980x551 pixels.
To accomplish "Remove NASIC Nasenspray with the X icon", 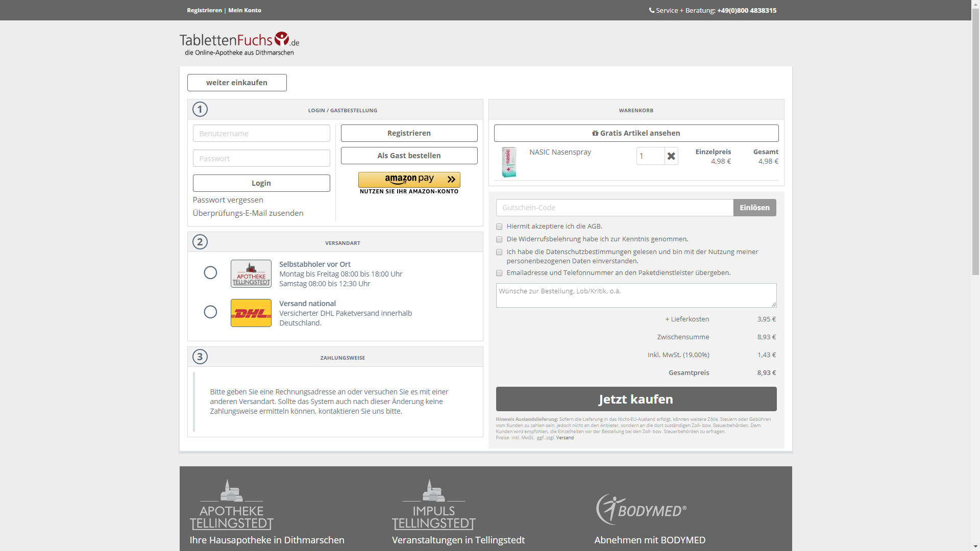I will (x=671, y=156).
